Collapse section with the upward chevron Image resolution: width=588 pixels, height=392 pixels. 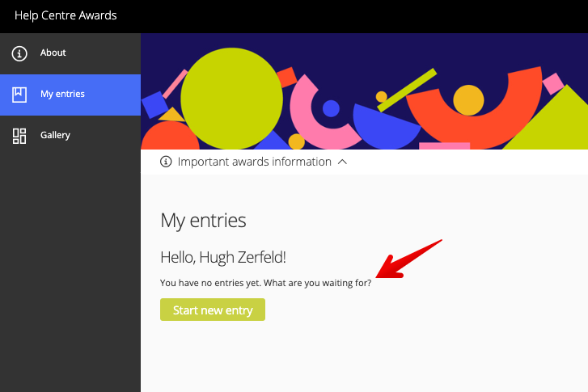[342, 162]
